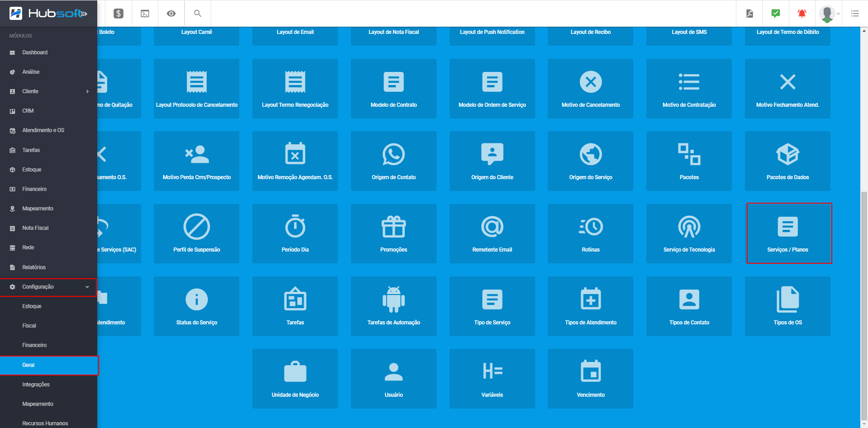Open Serviços / Planos tile
Viewport: 868px width, 428px height.
pyautogui.click(x=788, y=233)
